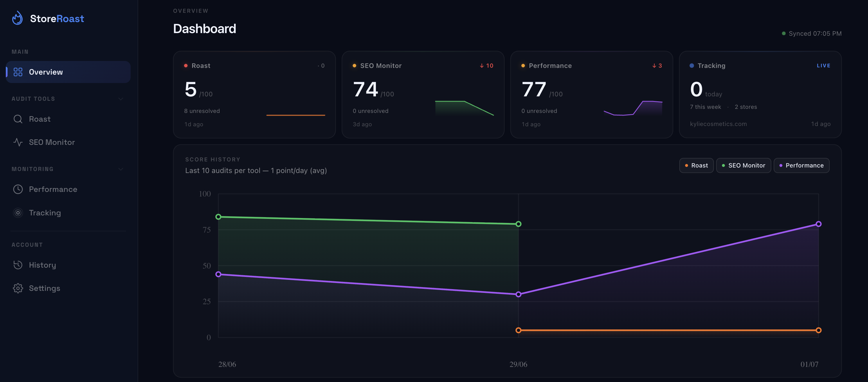Click the 01/07 date axis label
Image resolution: width=868 pixels, height=382 pixels.
coord(809,364)
